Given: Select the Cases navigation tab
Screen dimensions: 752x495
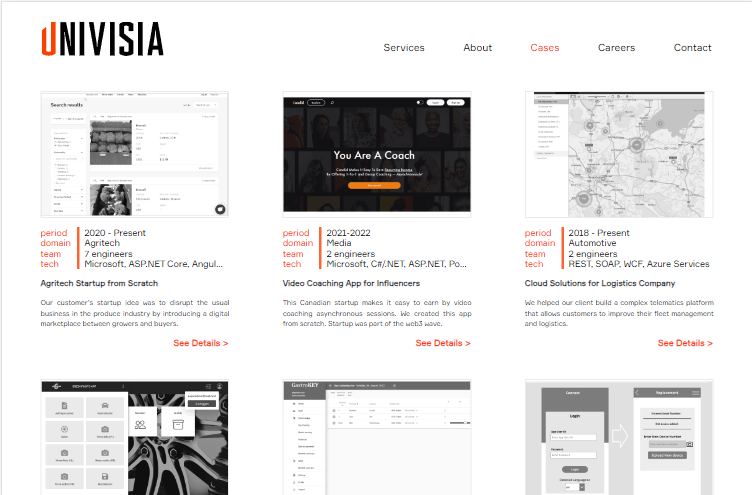Looking at the screenshot, I should (545, 47).
